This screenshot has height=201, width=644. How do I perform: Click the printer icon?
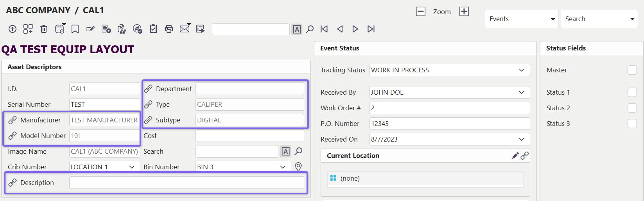[169, 29]
